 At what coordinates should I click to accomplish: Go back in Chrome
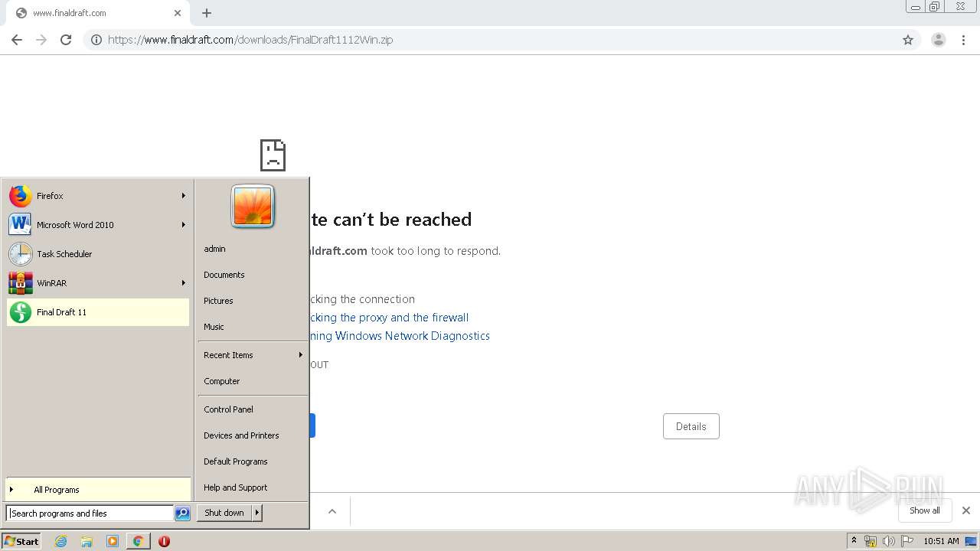(x=17, y=40)
